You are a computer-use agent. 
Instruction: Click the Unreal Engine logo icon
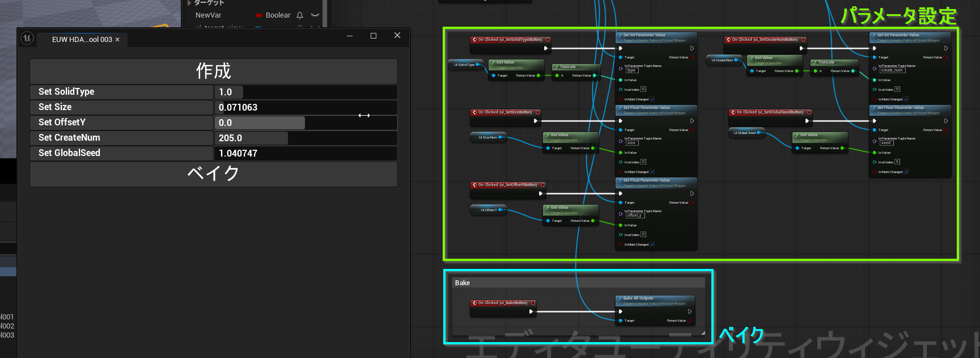[27, 39]
